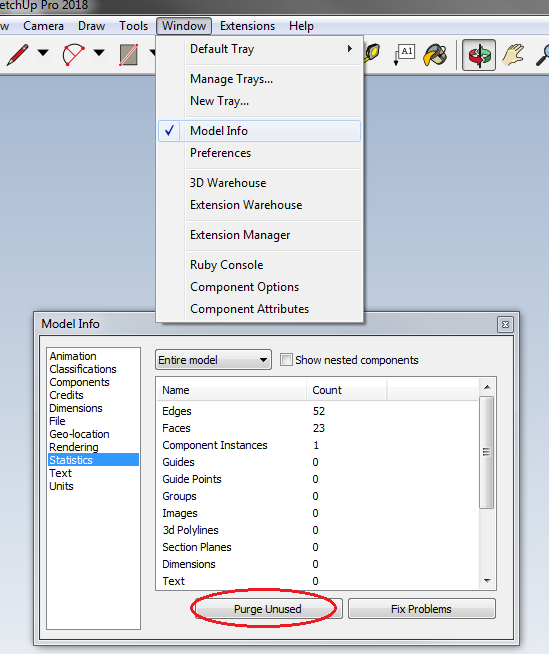Image resolution: width=549 pixels, height=654 pixels.
Task: Select Components in Model Info list
Action: pyautogui.click(x=93, y=382)
